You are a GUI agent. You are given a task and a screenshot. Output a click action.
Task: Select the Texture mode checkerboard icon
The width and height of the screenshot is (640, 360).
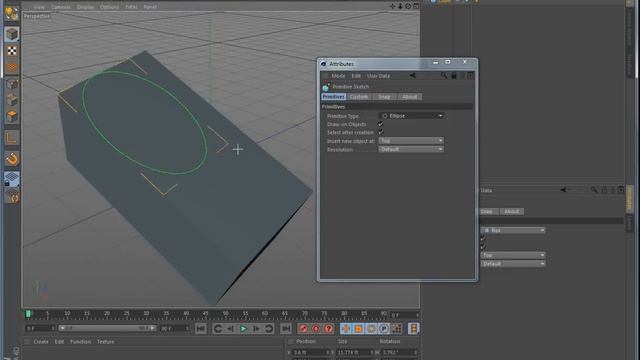12,51
